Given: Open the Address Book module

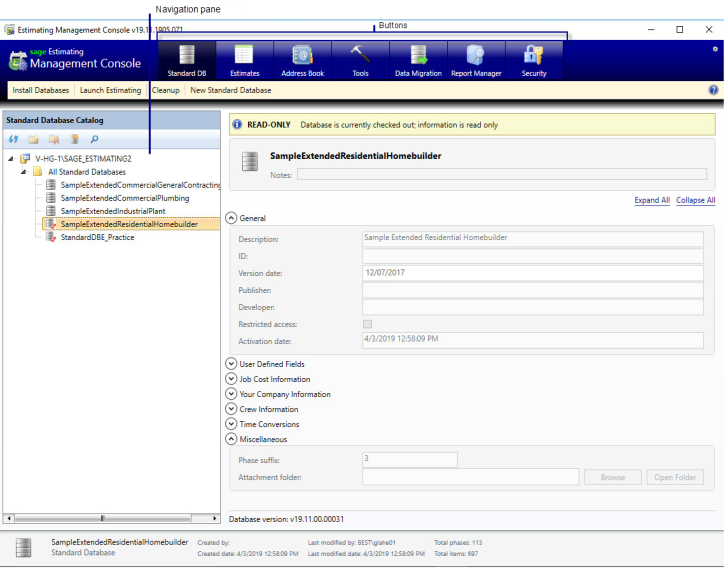Looking at the screenshot, I should click(302, 60).
